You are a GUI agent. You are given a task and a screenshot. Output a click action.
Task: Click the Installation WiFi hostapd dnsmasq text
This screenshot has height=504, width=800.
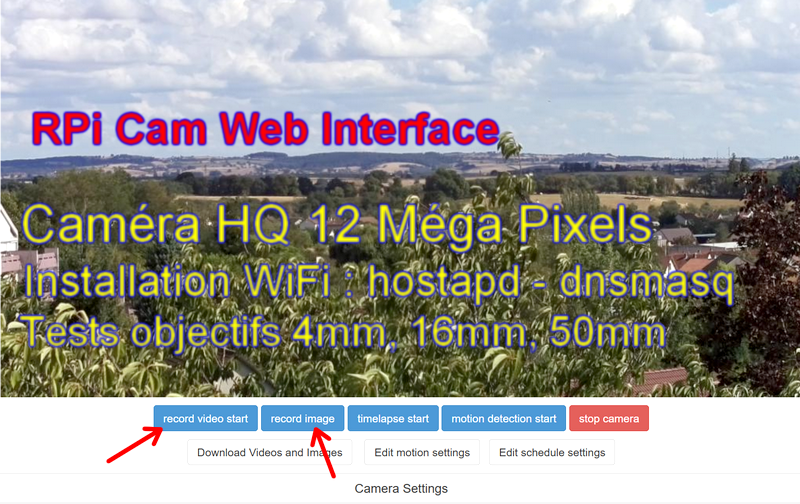(x=379, y=282)
